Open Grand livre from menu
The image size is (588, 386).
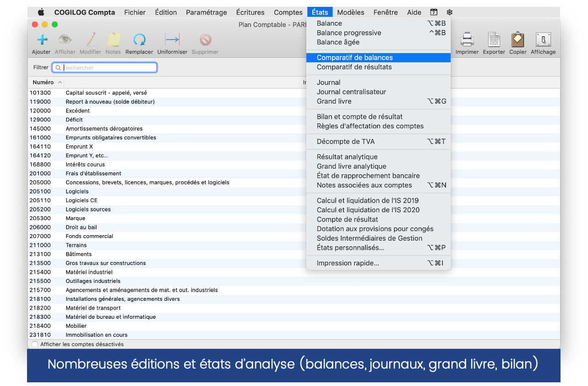coord(378,101)
